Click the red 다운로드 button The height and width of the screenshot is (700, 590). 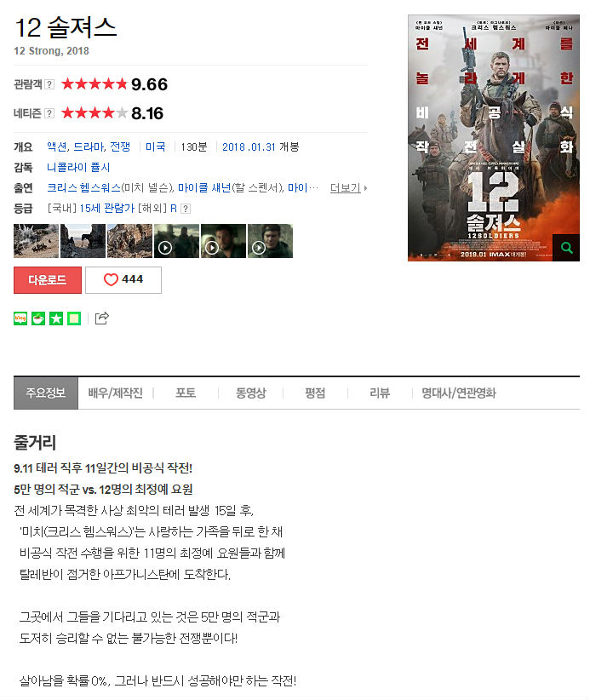(x=48, y=280)
